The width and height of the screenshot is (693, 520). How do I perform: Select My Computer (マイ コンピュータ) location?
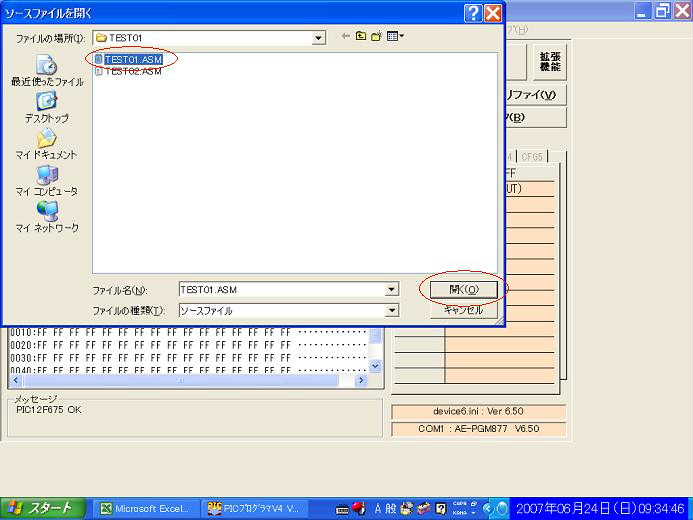(x=46, y=180)
